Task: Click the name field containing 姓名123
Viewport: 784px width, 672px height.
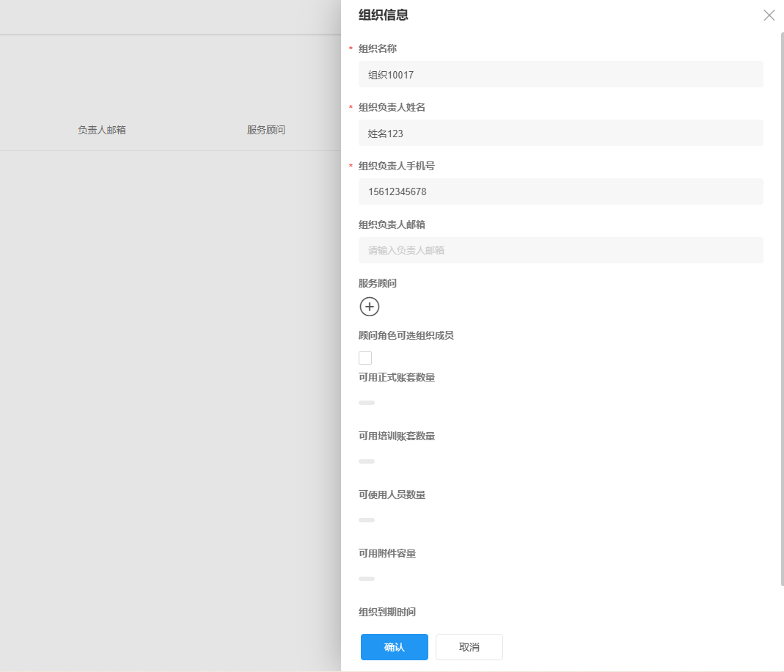Action: (560, 133)
